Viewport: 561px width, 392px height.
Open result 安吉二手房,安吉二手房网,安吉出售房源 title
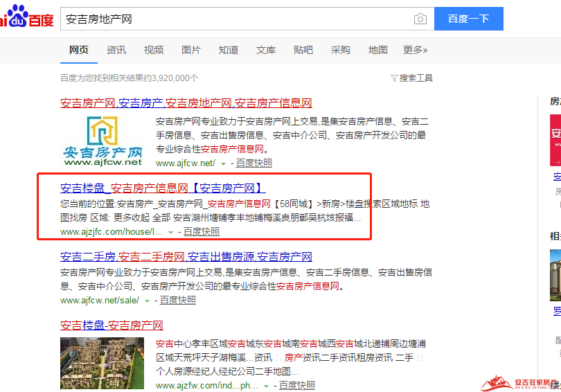[x=186, y=257]
